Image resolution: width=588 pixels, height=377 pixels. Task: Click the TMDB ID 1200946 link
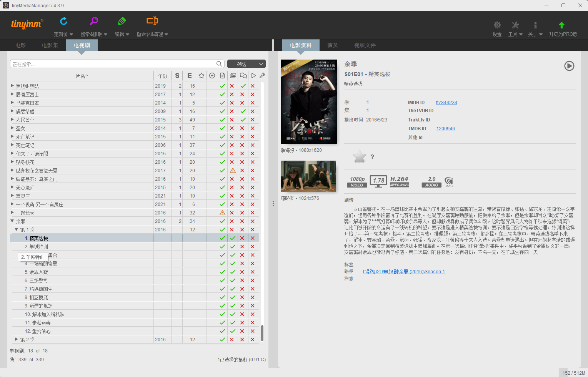445,129
